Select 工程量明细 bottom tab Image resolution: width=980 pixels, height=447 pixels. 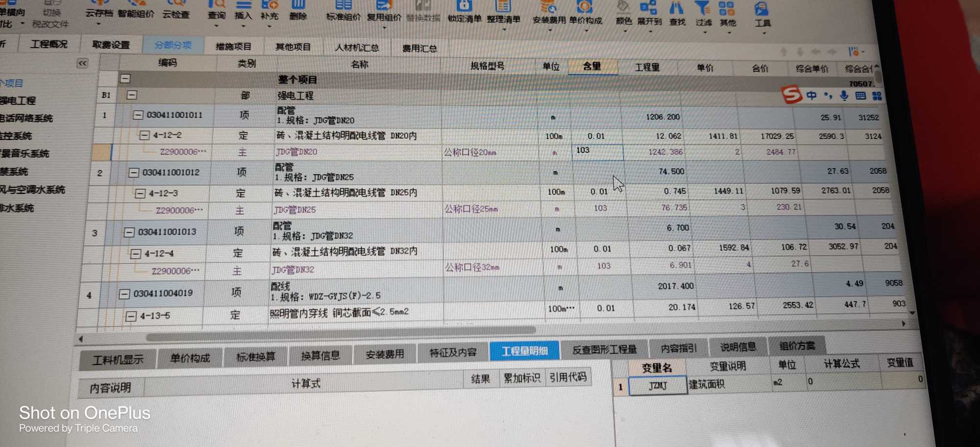click(x=524, y=351)
